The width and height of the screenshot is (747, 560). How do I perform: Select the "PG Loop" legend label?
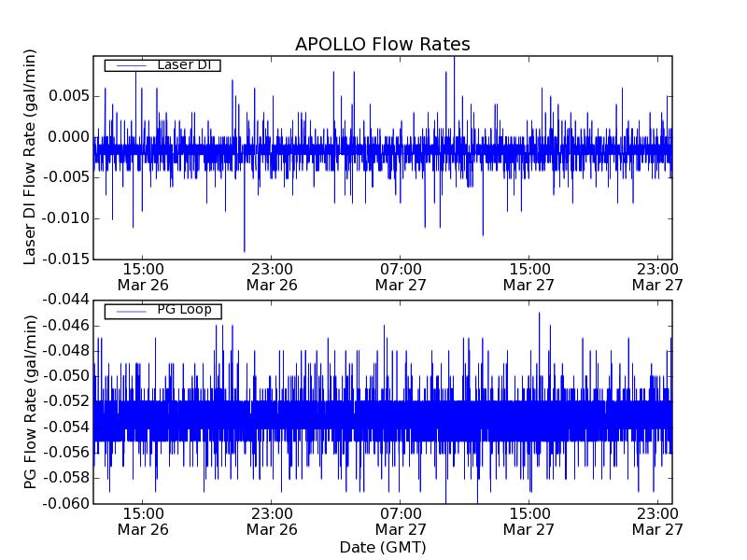click(184, 310)
